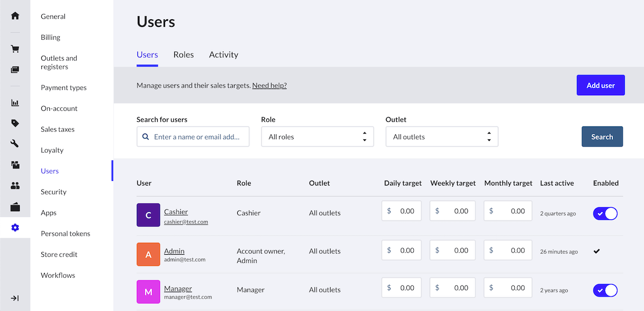The image size is (644, 311).
Task: Switch to the Roles tab
Action: [x=184, y=55]
